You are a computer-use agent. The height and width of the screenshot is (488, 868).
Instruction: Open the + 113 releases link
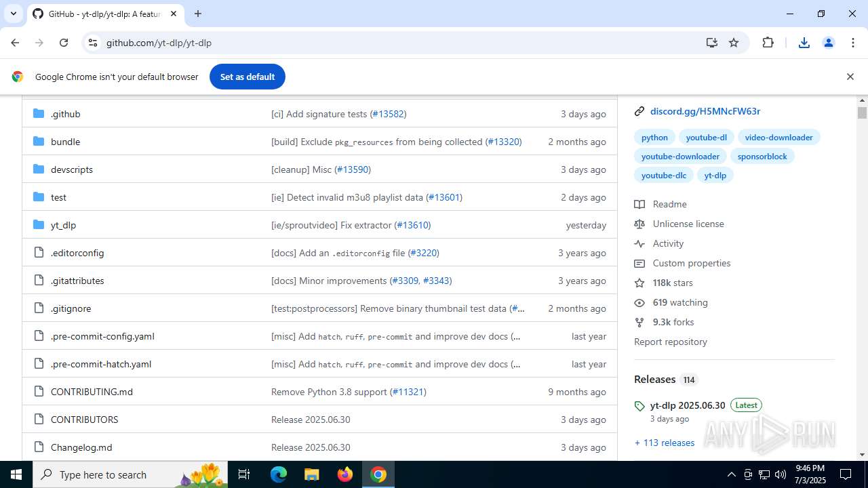(665, 443)
